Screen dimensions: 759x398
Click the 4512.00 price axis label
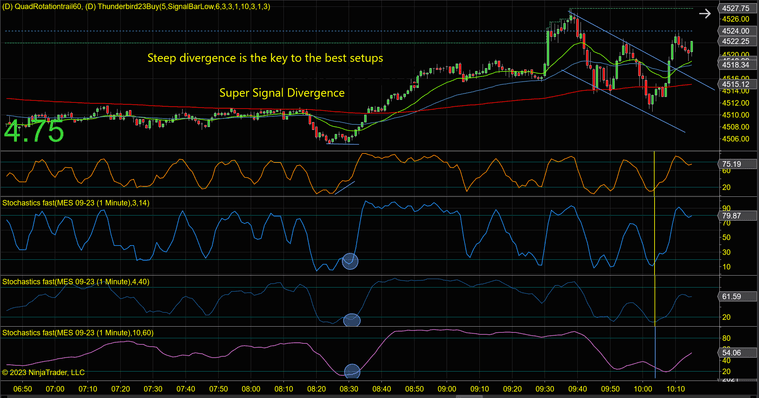735,103
